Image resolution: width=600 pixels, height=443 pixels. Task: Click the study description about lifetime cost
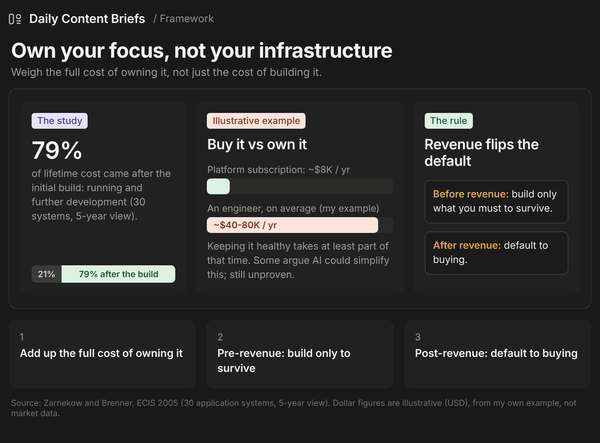coord(101,195)
